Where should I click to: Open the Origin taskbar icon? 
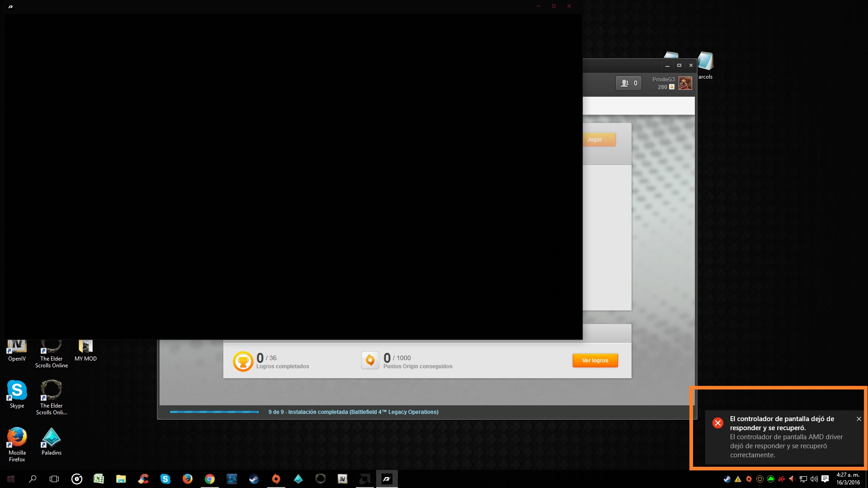click(x=276, y=479)
